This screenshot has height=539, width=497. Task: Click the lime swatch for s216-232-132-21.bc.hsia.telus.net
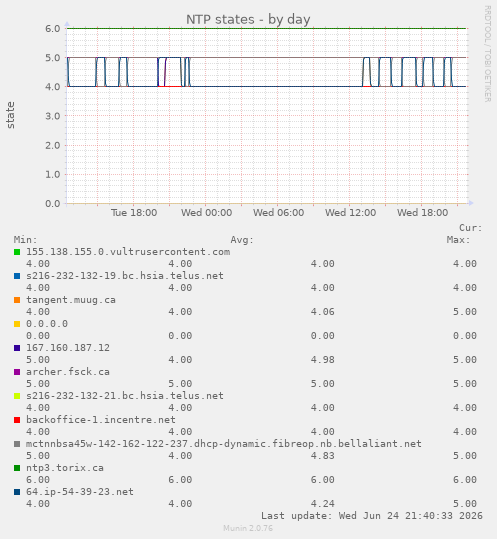[x=17, y=396]
